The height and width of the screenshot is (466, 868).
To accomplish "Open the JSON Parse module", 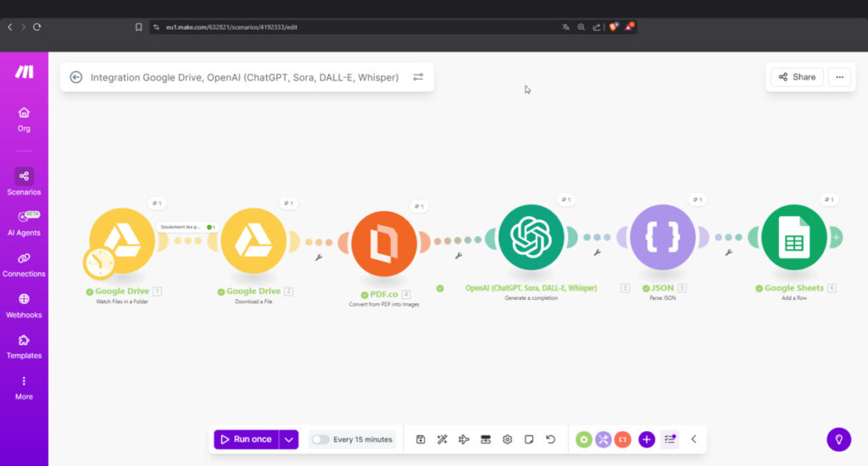I will pos(662,237).
